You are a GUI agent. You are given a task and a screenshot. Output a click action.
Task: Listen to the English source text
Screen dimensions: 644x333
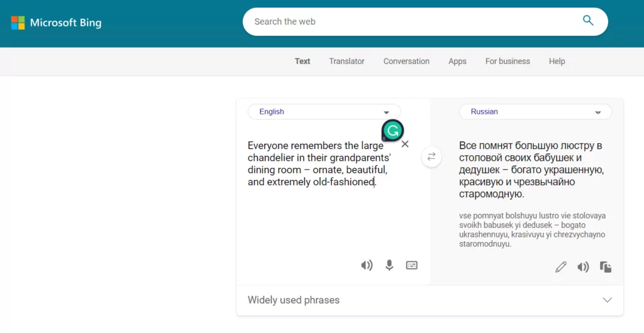pos(367,265)
